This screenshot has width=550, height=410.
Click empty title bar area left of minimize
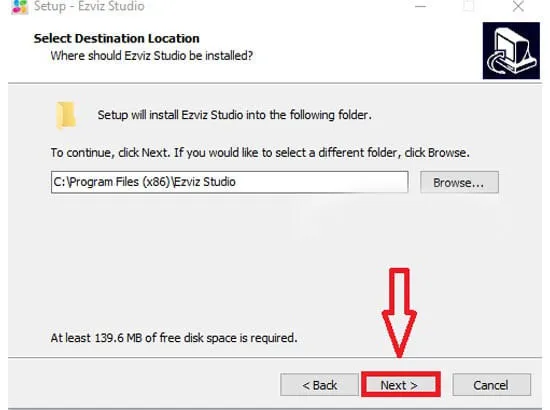pos(281,6)
